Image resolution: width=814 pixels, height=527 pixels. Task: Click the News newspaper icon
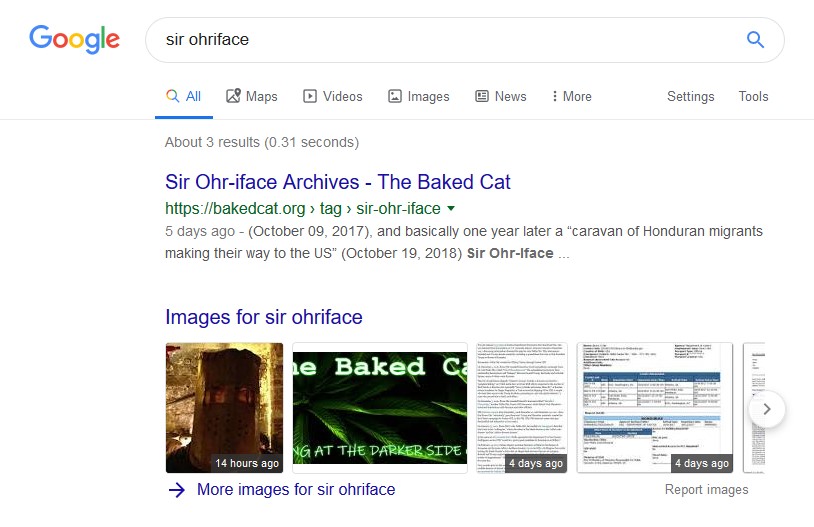pos(482,96)
